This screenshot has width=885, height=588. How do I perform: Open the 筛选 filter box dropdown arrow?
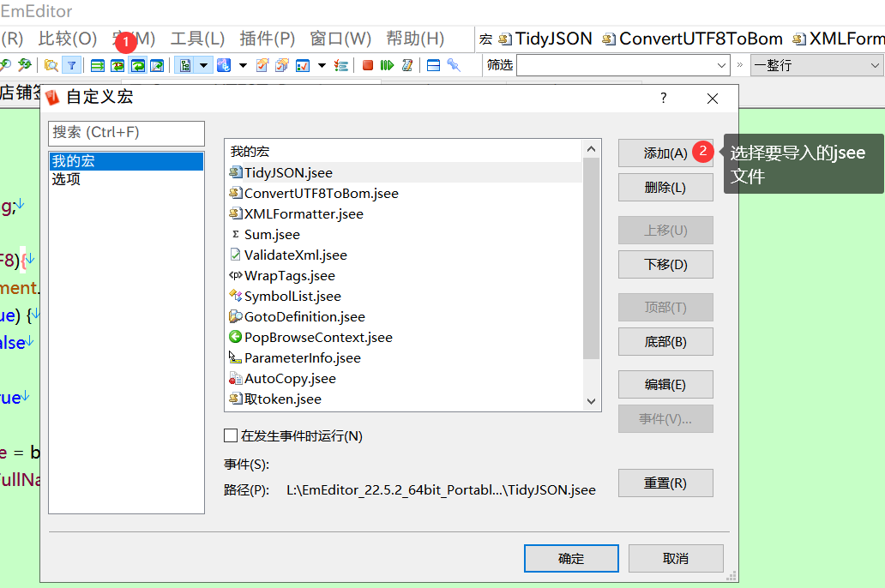click(x=720, y=65)
